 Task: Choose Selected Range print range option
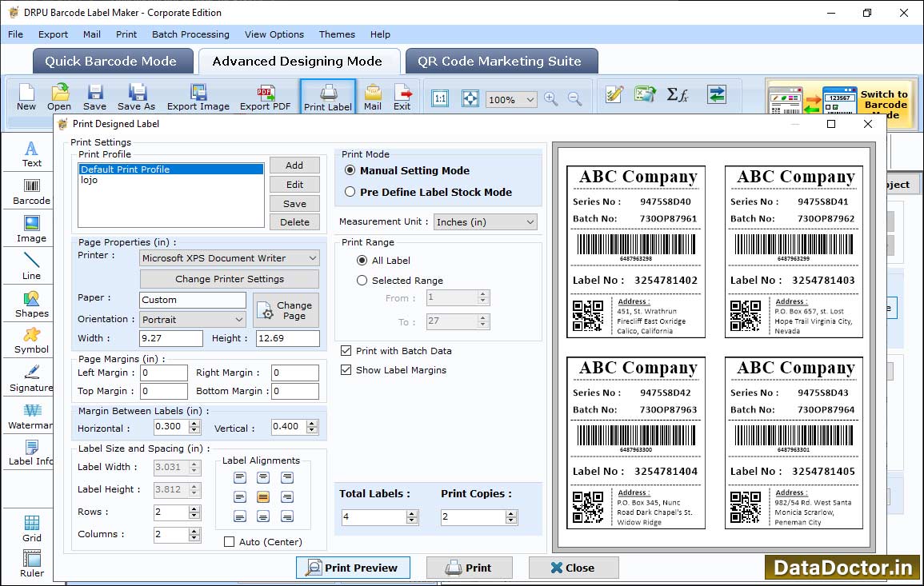point(362,281)
